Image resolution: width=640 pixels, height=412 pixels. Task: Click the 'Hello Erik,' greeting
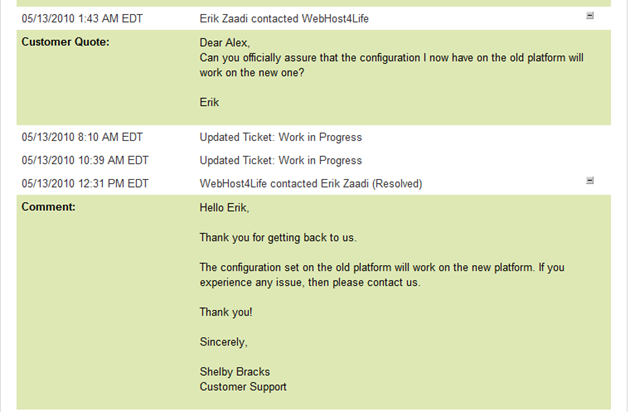[224, 208]
